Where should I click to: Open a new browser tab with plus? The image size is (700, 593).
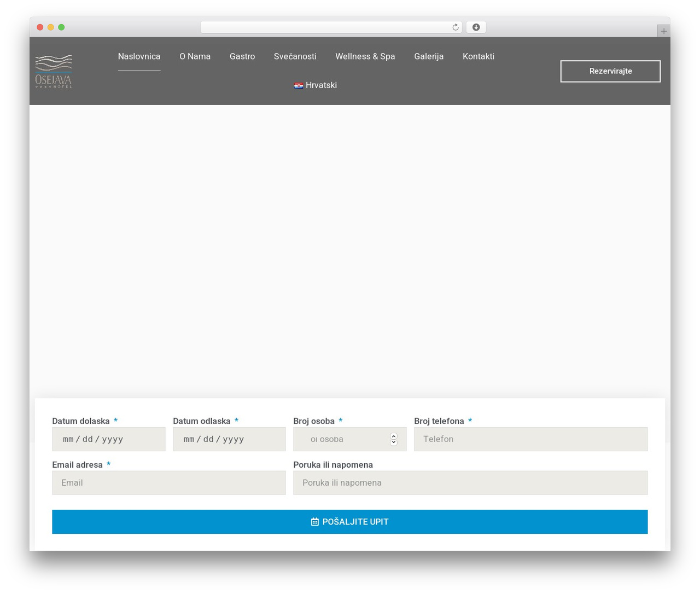pyautogui.click(x=663, y=31)
